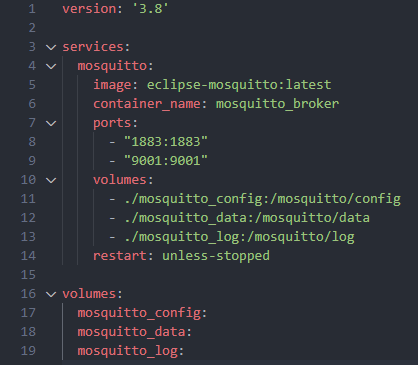
Task: Click the ./mosquitto_data:/mosquitto/data volume entry
Action: (x=247, y=218)
